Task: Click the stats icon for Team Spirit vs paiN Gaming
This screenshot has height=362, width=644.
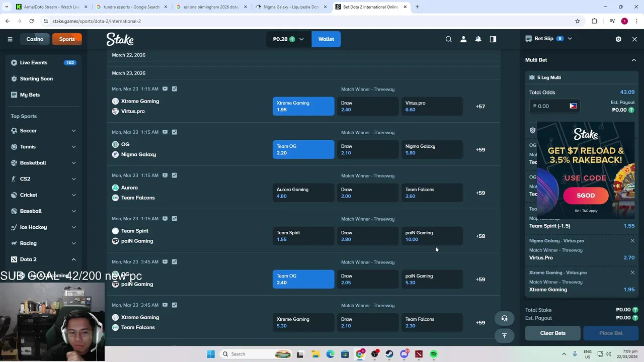Action: click(174, 219)
